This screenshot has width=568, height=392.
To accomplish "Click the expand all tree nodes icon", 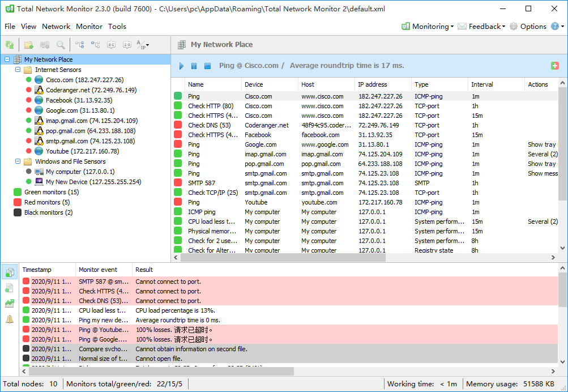I will click(x=80, y=45).
